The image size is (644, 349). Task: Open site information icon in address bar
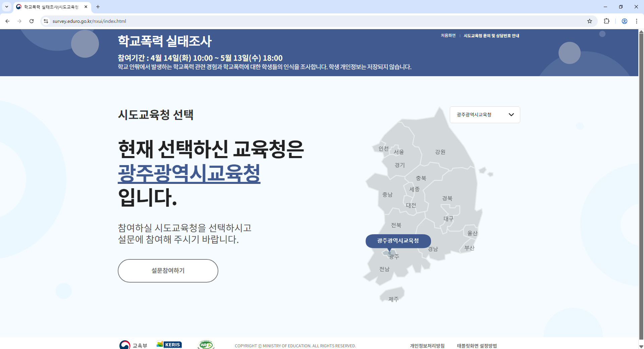tap(46, 21)
